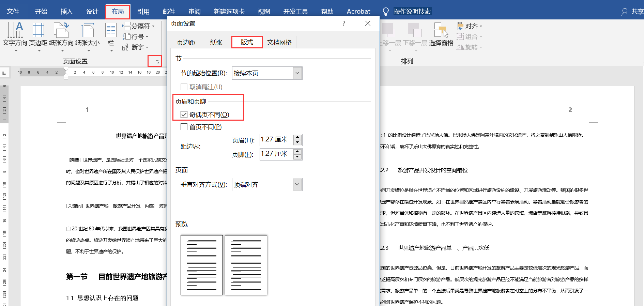This screenshot has height=306, width=644.
Task: Uncheck the 奇偶页不同 checkbox
Action: [184, 114]
